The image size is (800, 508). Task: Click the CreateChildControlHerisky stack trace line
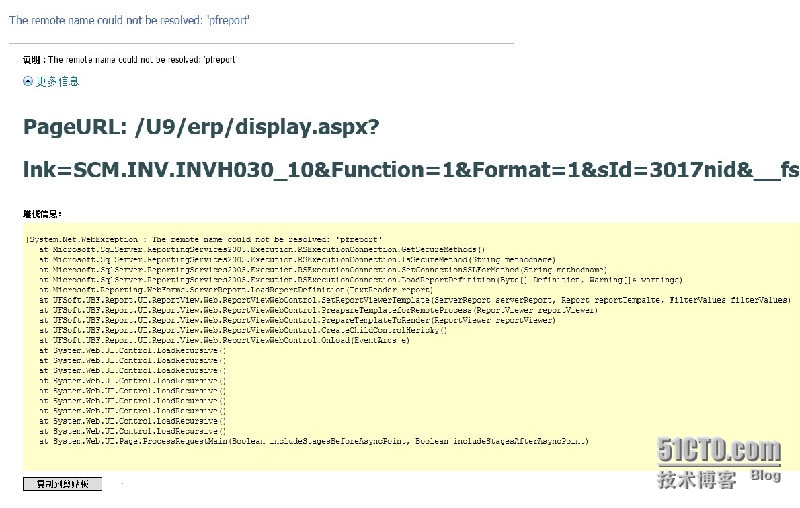pyautogui.click(x=243, y=331)
